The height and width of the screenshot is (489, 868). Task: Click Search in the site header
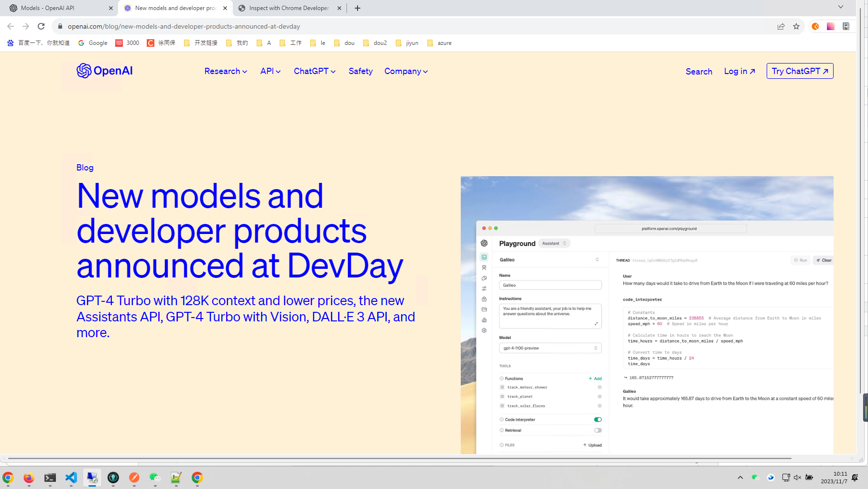[x=699, y=72]
